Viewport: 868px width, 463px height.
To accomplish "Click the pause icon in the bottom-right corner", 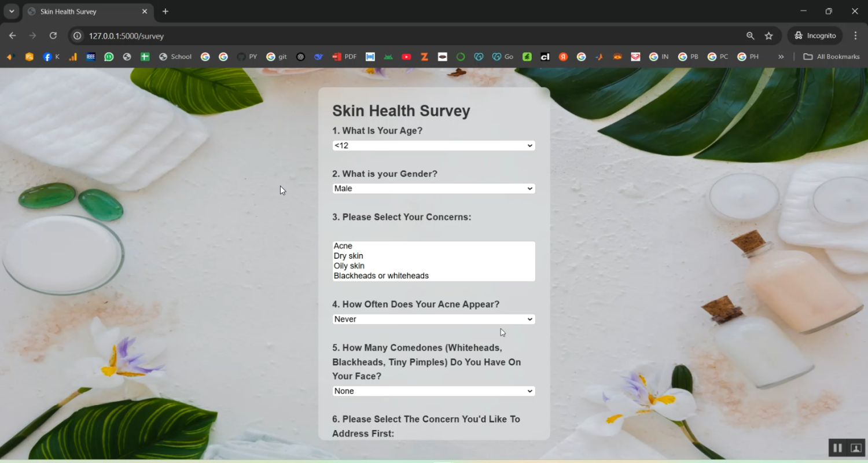I will (837, 448).
